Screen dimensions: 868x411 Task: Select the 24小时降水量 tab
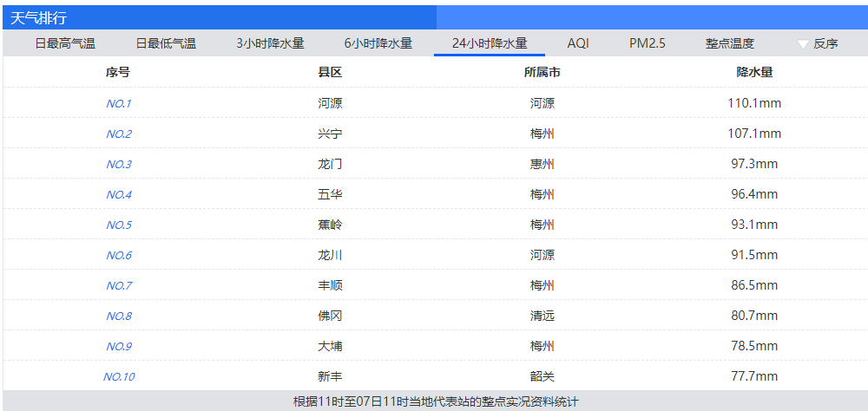pos(489,43)
